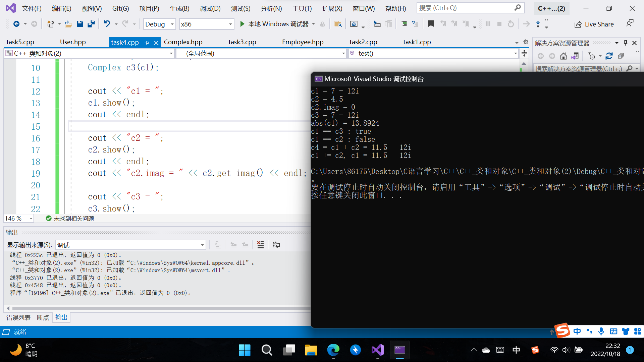Click the Send Feedback person icon
Screen dimensions: 644x362
pos(630,23)
